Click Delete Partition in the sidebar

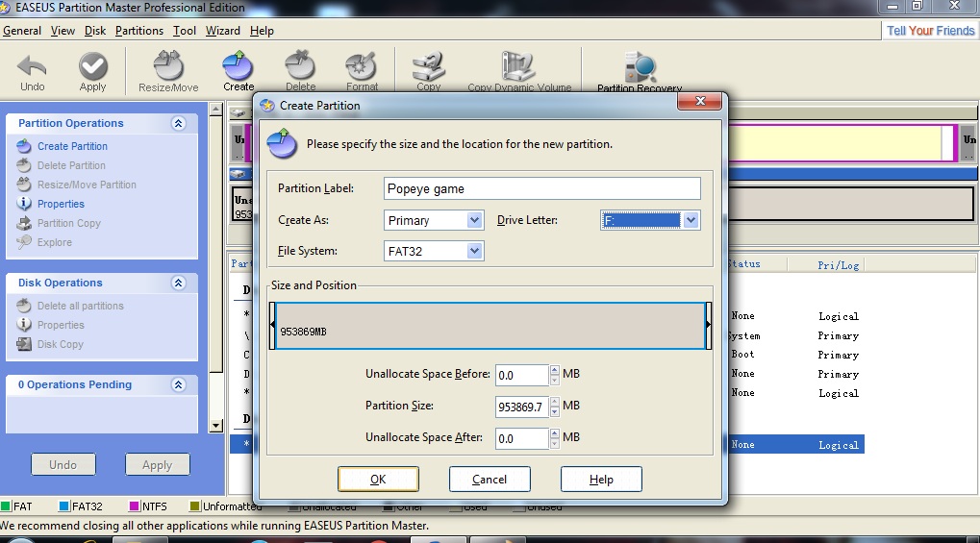click(71, 165)
